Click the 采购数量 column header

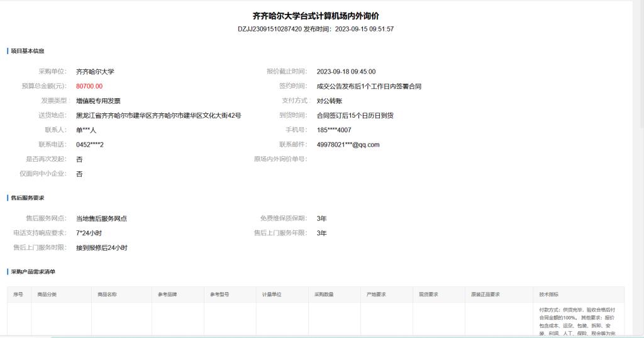324,295
